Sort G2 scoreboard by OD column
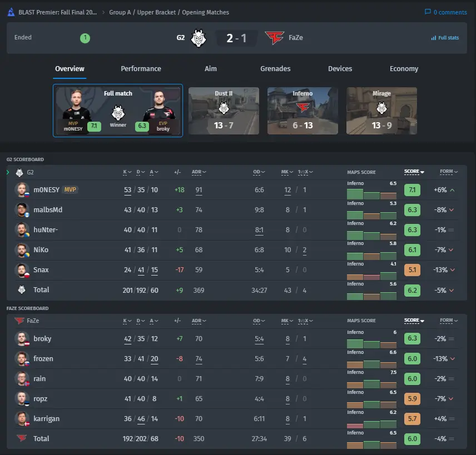Screen dimensions: 476x455 [x=259, y=172]
